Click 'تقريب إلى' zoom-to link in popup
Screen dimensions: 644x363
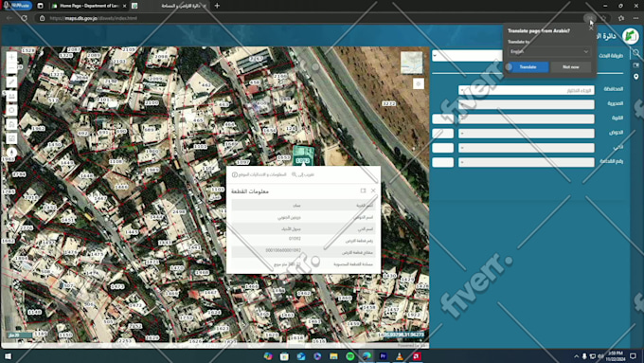(x=303, y=174)
